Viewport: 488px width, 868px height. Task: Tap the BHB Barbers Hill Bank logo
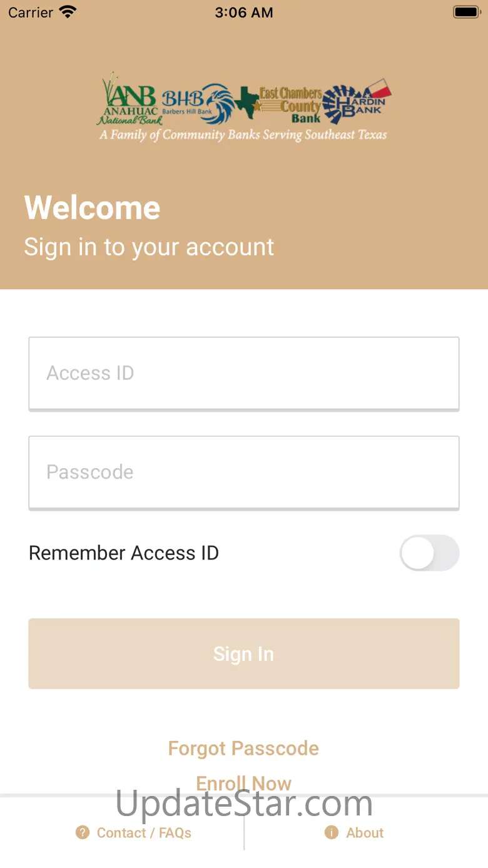point(197,102)
